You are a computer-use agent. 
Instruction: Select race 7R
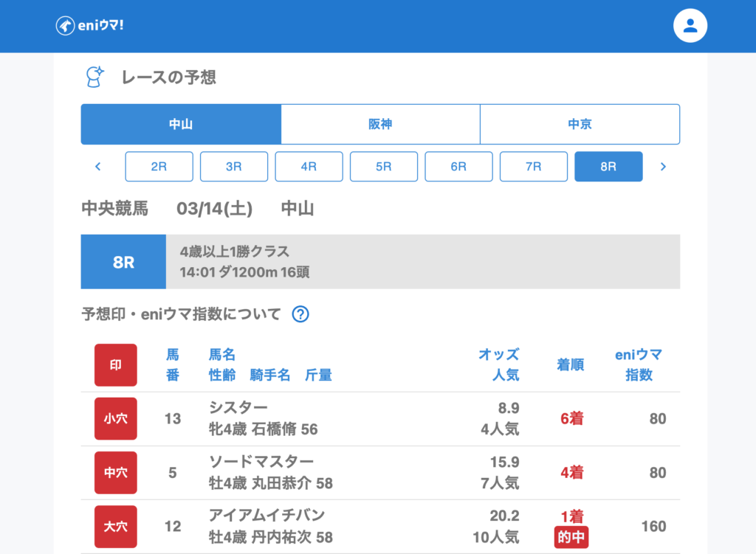[x=534, y=167]
